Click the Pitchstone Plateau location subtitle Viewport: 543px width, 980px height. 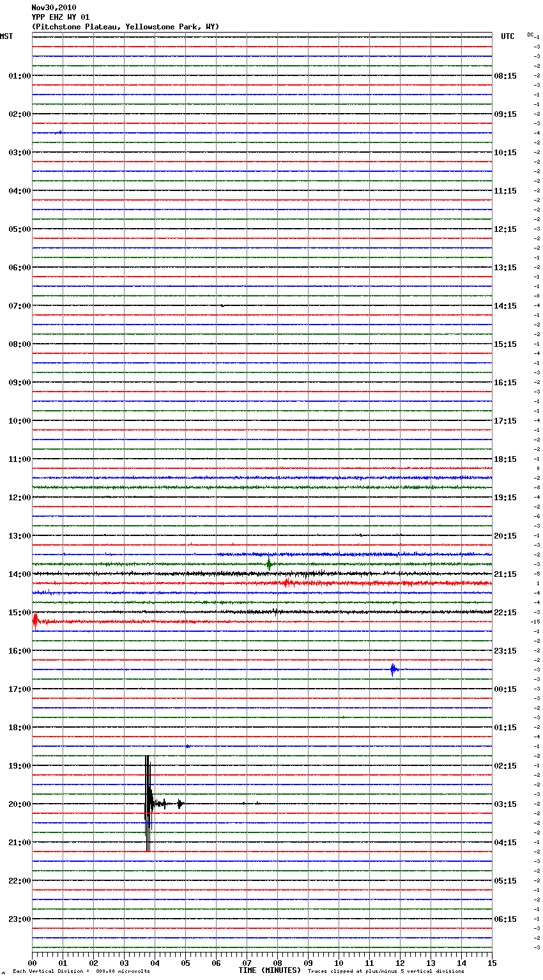125,27
